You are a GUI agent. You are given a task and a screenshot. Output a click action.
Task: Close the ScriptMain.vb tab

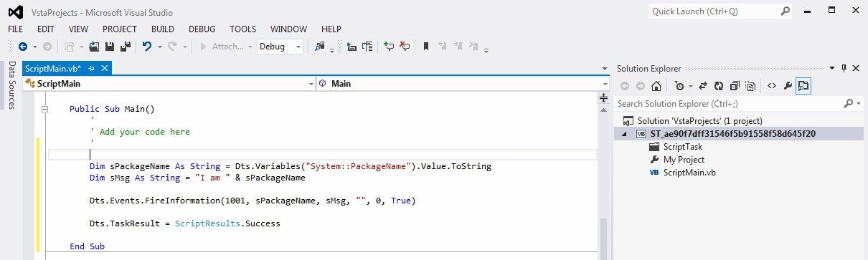pyautogui.click(x=104, y=68)
